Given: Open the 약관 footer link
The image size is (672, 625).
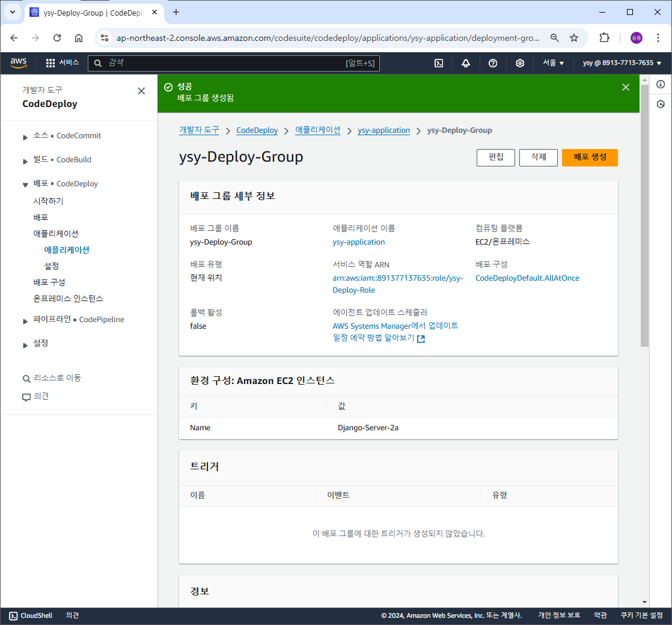Looking at the screenshot, I should click(x=600, y=615).
